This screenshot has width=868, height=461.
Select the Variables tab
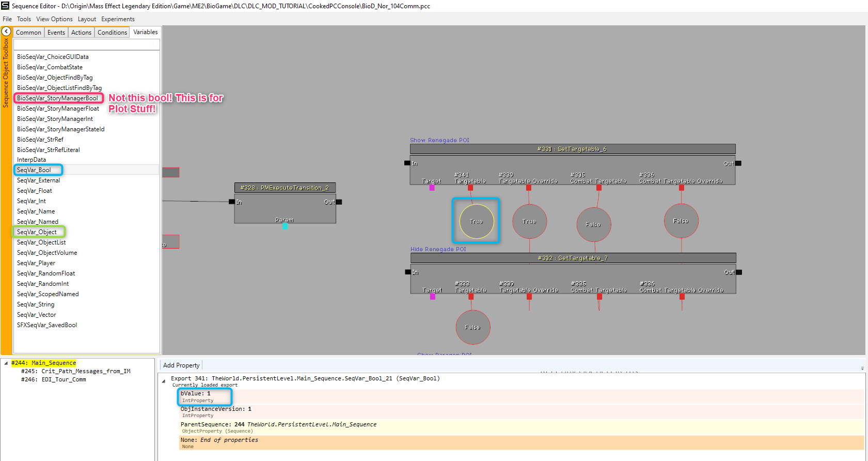[146, 32]
